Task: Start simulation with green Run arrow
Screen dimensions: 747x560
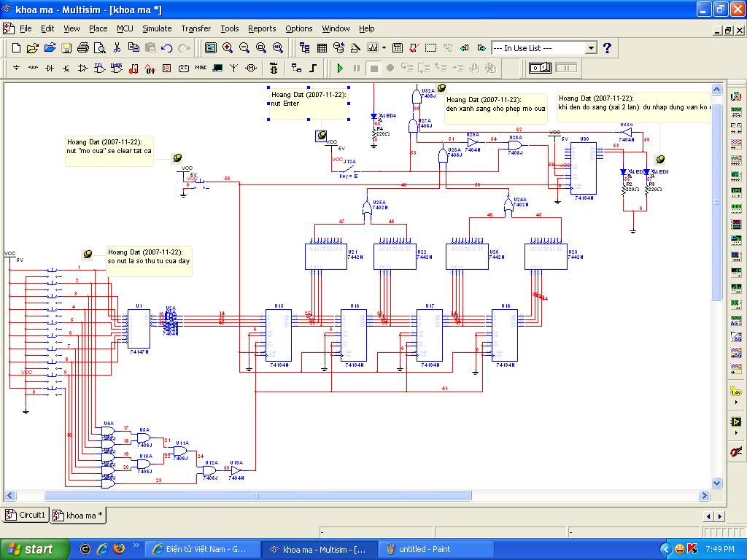Action: pos(340,68)
